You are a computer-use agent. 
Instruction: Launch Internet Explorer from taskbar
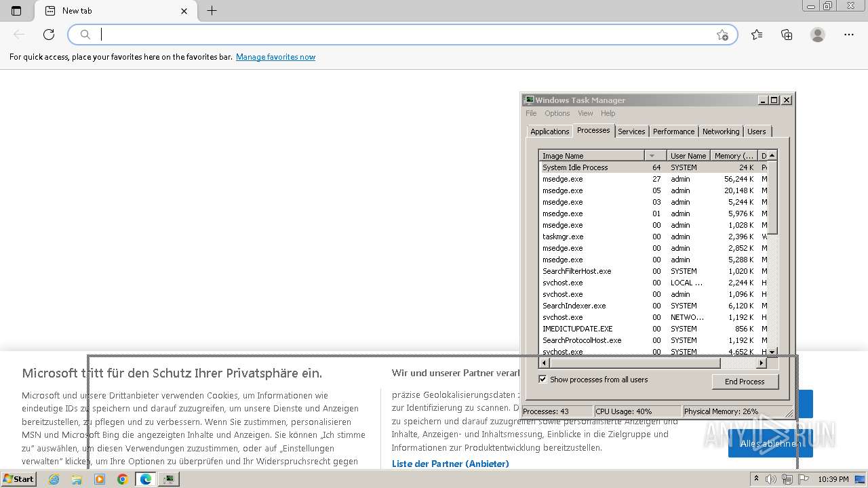(x=54, y=479)
